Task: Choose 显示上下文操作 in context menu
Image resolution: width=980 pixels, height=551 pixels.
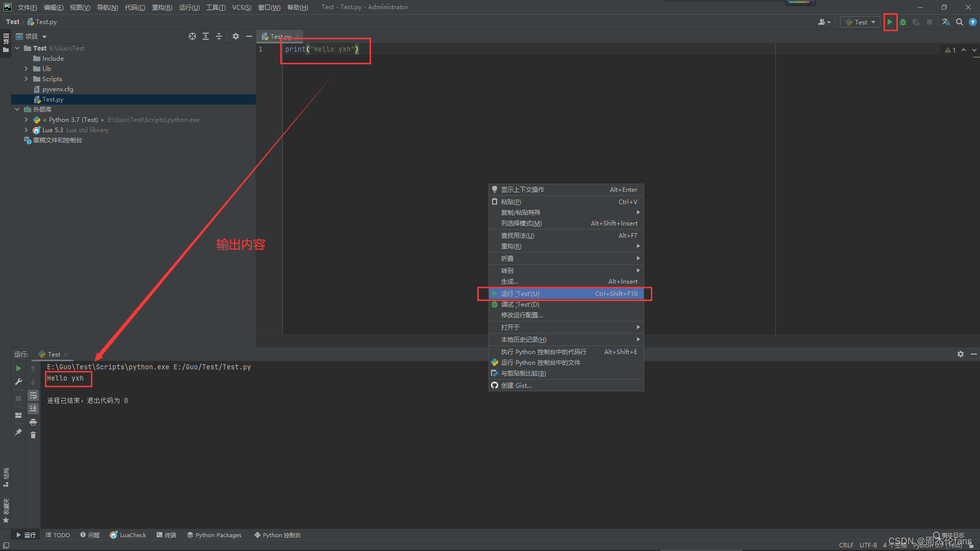Action: pyautogui.click(x=566, y=189)
